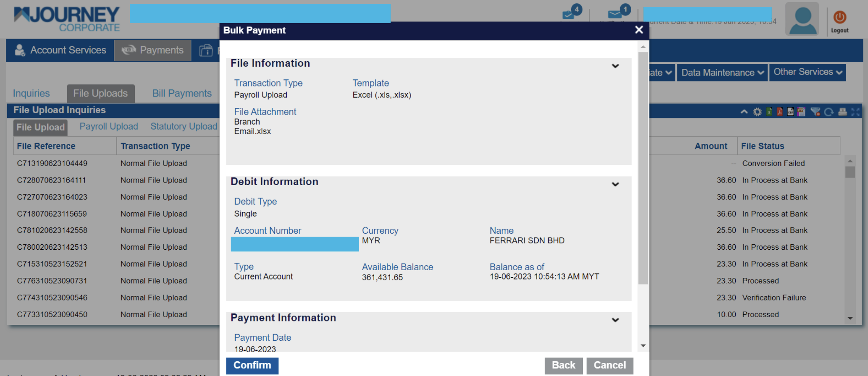
Task: Click the dialog scrollbar up arrow
Action: pyautogui.click(x=643, y=47)
